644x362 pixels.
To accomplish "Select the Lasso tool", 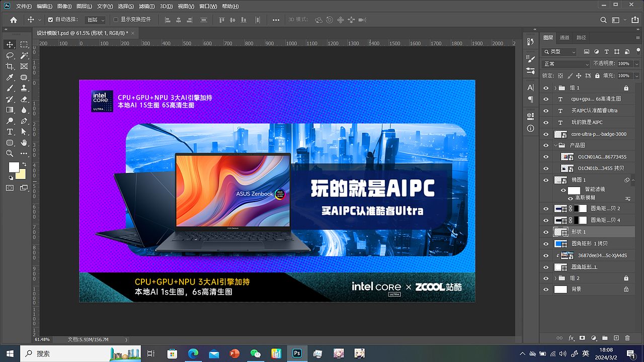I will pyautogui.click(x=10, y=56).
